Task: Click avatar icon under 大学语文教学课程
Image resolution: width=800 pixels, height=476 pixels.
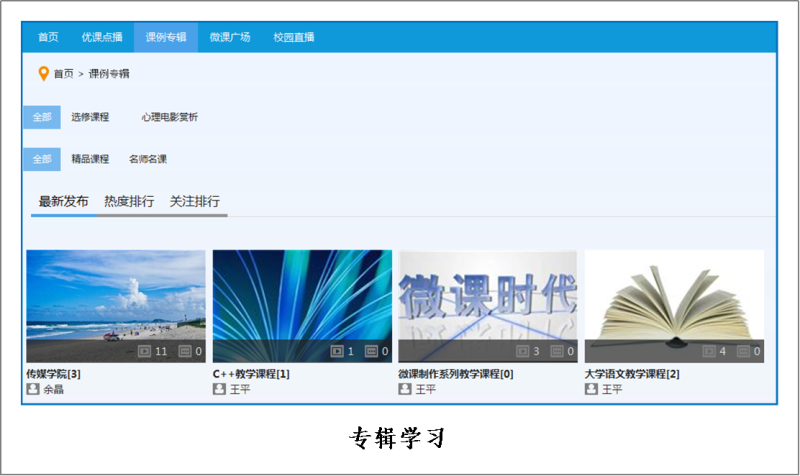Action: point(591,389)
